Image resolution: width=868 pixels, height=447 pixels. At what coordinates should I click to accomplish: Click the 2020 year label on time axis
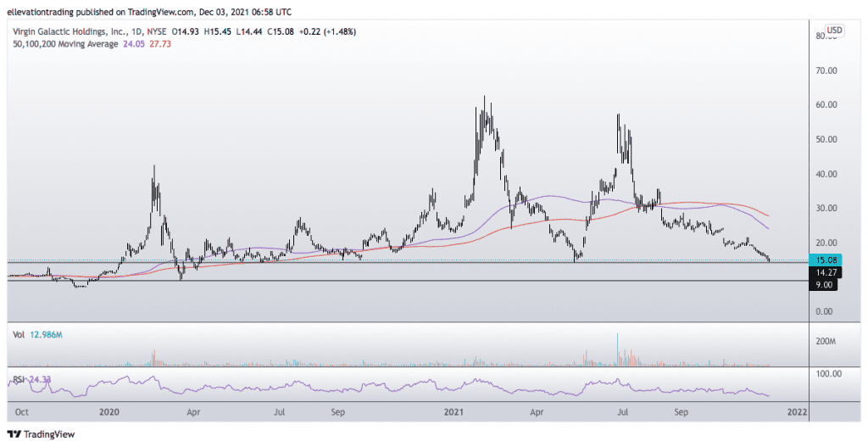coord(109,412)
